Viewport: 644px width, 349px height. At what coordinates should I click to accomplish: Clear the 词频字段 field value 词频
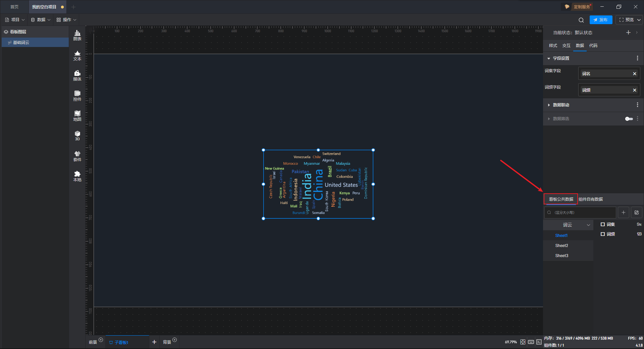pyautogui.click(x=635, y=90)
